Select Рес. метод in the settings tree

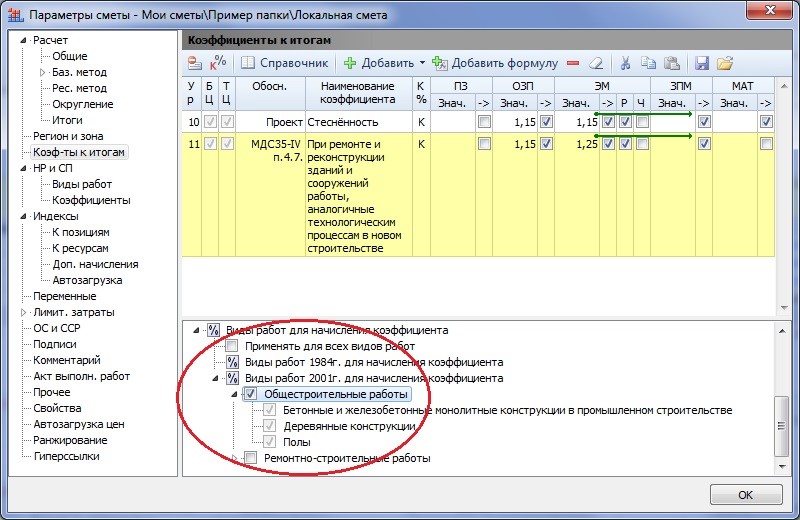[79, 88]
